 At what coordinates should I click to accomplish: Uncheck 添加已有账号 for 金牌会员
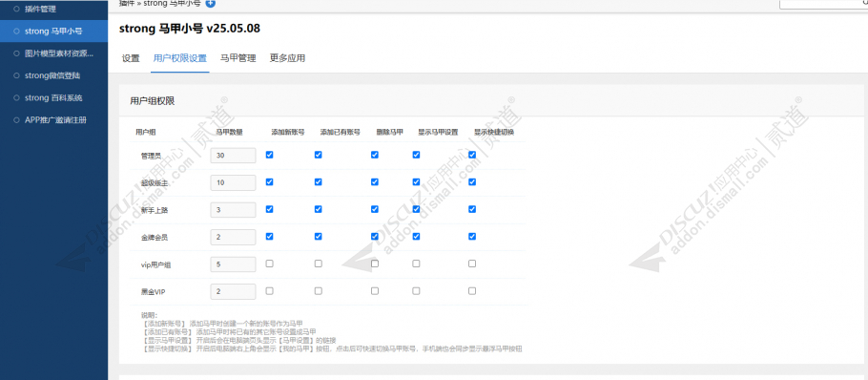point(319,236)
